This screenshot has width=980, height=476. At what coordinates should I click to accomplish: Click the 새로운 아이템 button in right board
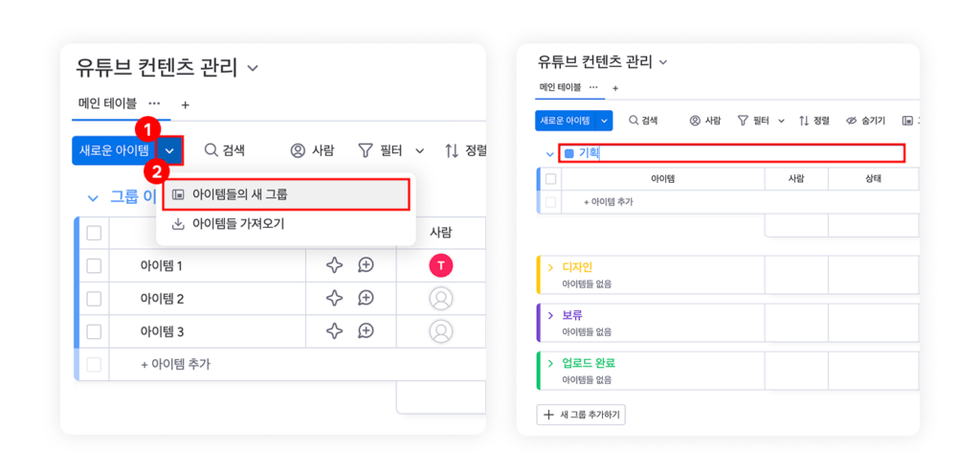[x=565, y=121]
